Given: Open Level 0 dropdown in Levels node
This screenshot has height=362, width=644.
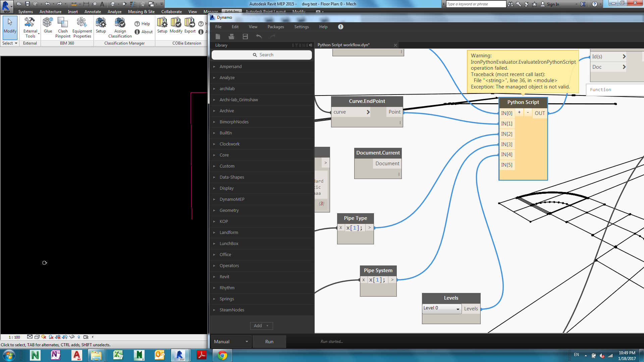Looking at the screenshot, I should pyautogui.click(x=441, y=308).
